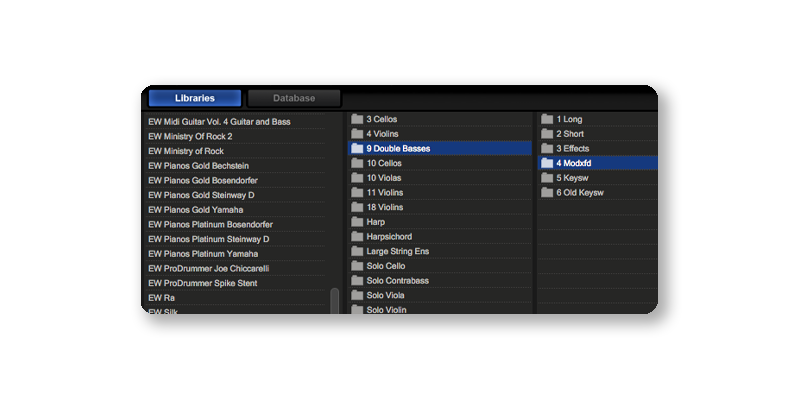
Task: Open the 9 Double Basses folder
Action: pos(399,148)
